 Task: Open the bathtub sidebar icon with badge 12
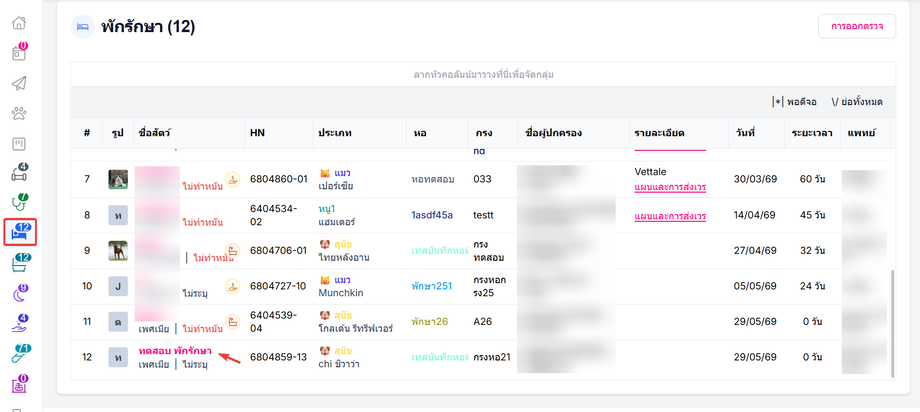pyautogui.click(x=20, y=264)
